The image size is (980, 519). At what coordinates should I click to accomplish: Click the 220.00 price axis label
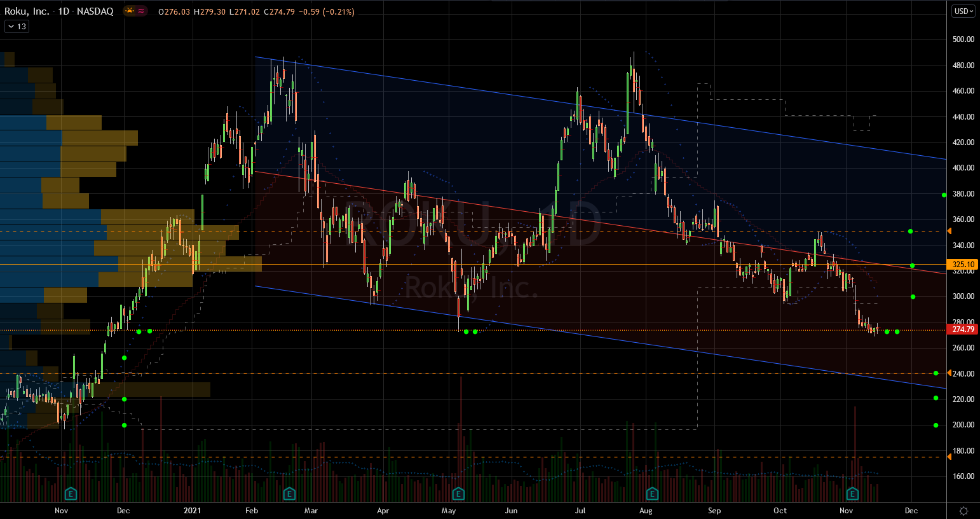pyautogui.click(x=963, y=399)
